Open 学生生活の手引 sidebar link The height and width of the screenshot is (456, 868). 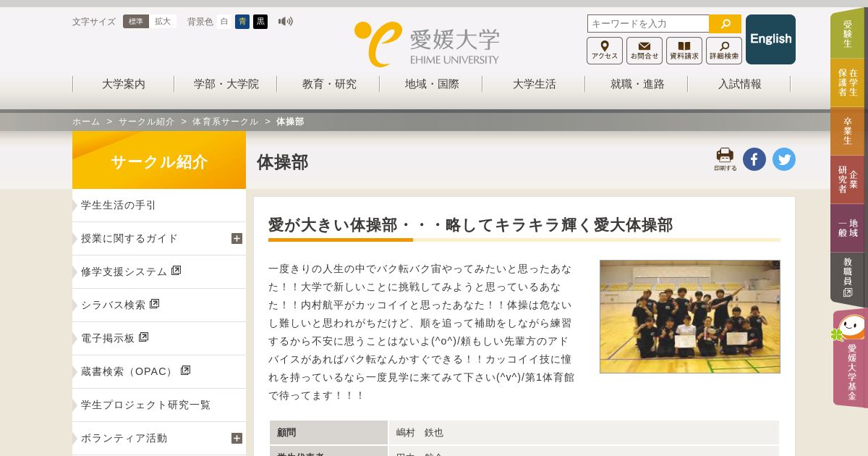159,206
